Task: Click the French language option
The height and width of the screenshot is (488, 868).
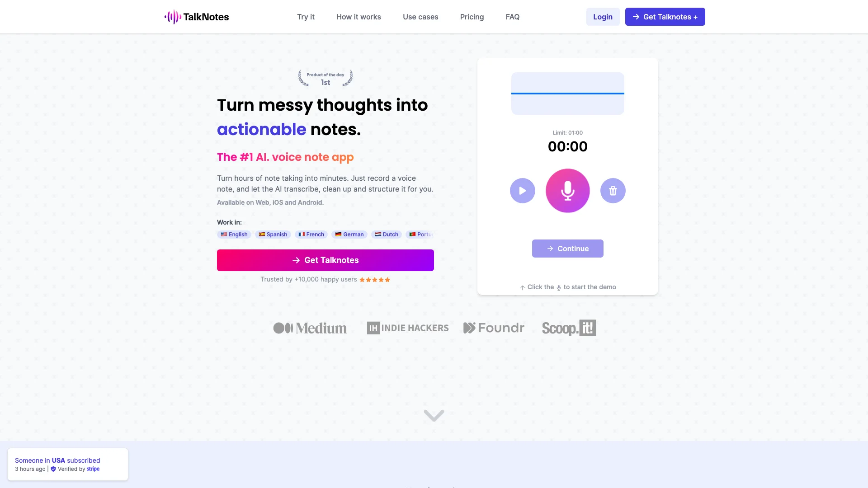Action: [x=311, y=234]
